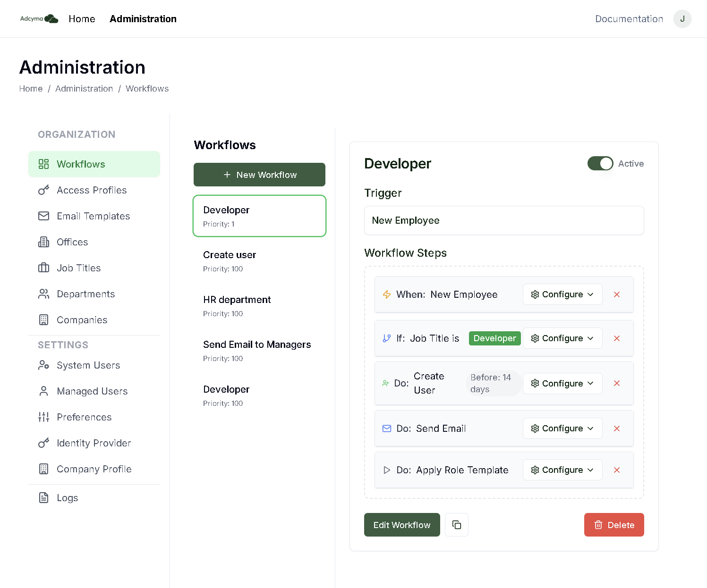
Task: Expand Configure for Job Title condition
Action: point(562,338)
